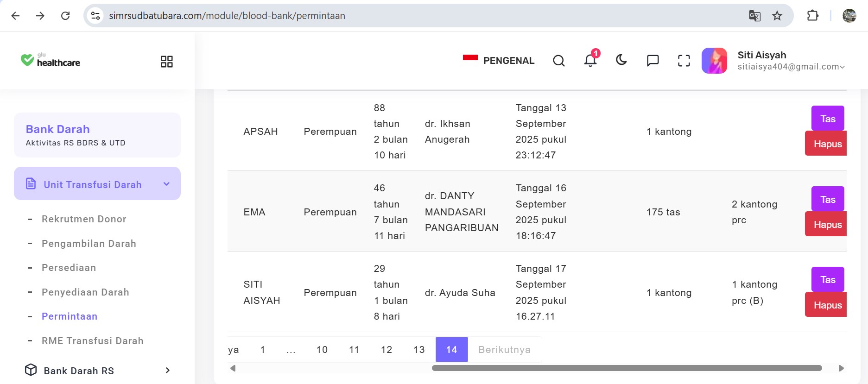Go to pagination page 13

pos(419,350)
